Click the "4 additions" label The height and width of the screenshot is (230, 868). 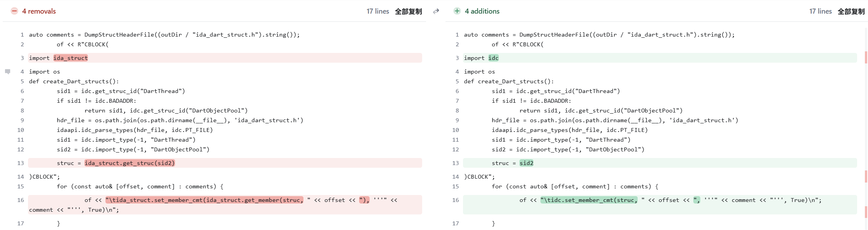tap(482, 11)
